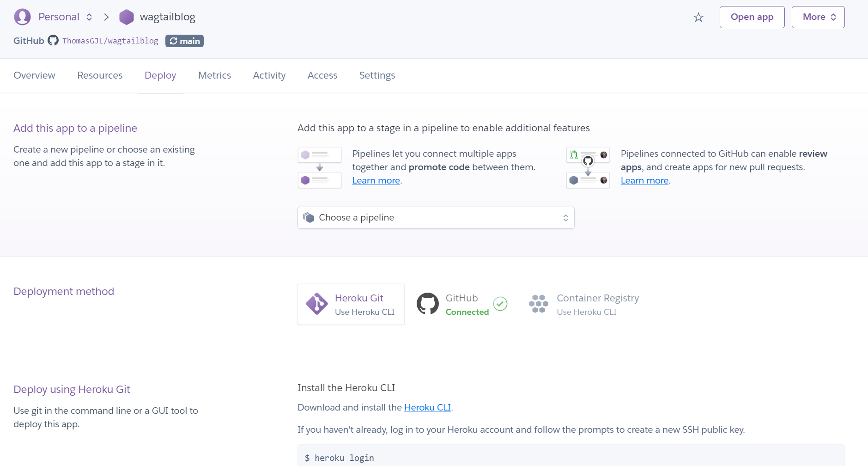Open the Metrics tab
This screenshot has width=868, height=466.
(214, 75)
